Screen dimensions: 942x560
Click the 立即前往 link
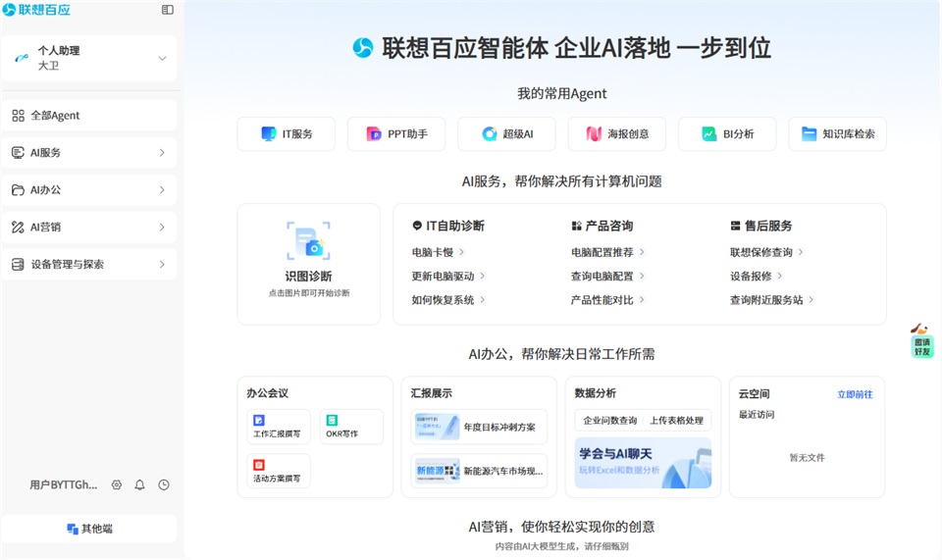855,394
